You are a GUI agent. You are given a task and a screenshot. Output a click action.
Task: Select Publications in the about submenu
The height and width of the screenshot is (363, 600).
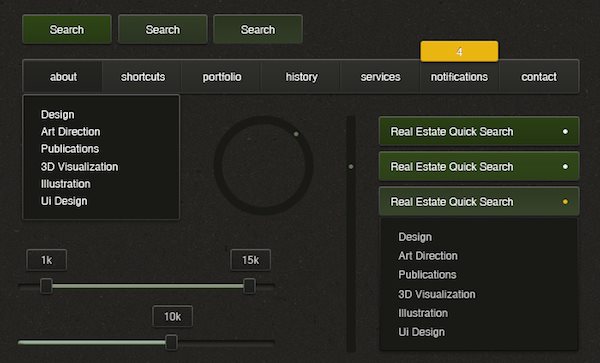tap(70, 148)
